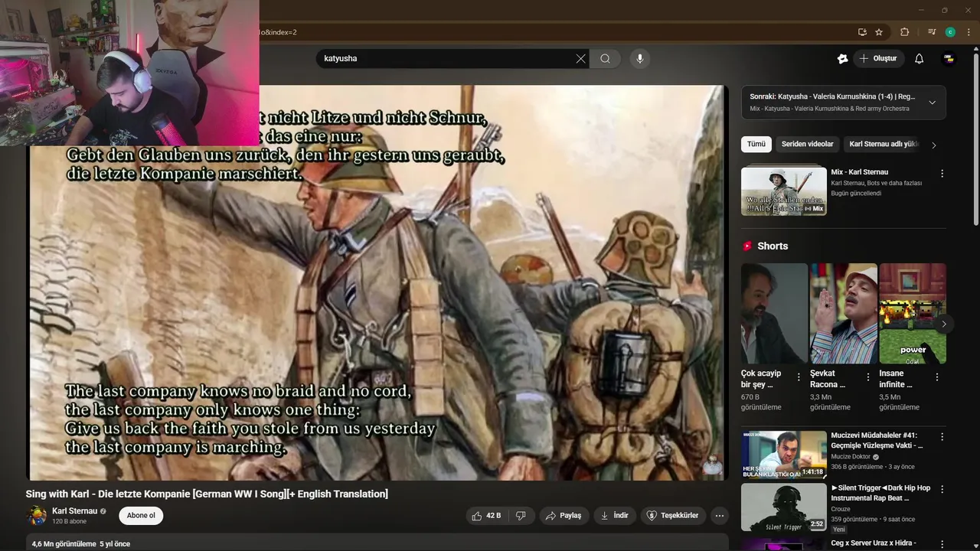980x551 pixels.
Task: Select the Seriden videolar chip
Action: (807, 144)
